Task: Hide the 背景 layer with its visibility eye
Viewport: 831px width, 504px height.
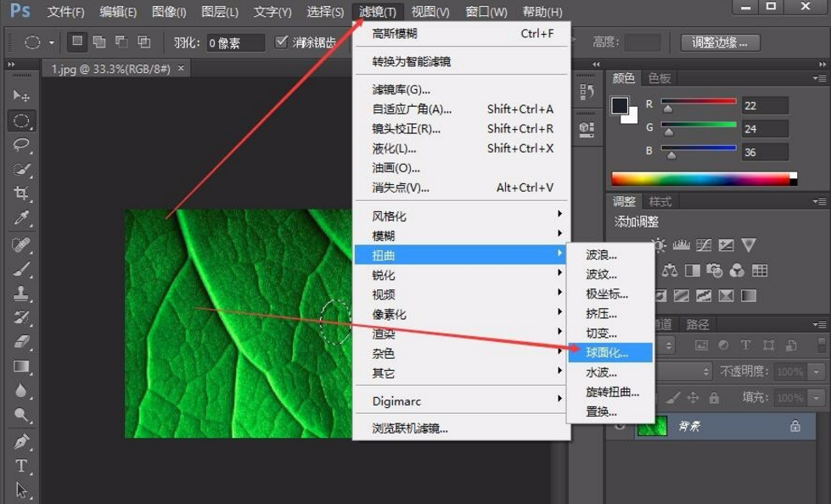Action: point(619,426)
